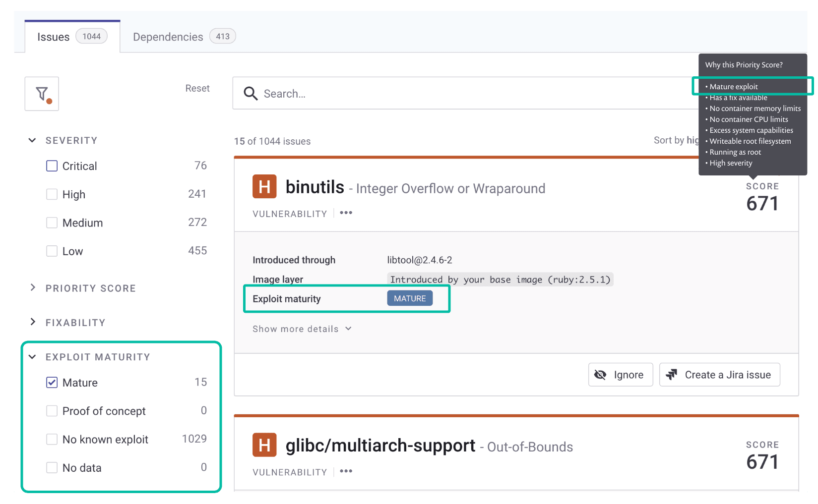
Task: Toggle the Critical severity checkbox
Action: pyautogui.click(x=52, y=166)
